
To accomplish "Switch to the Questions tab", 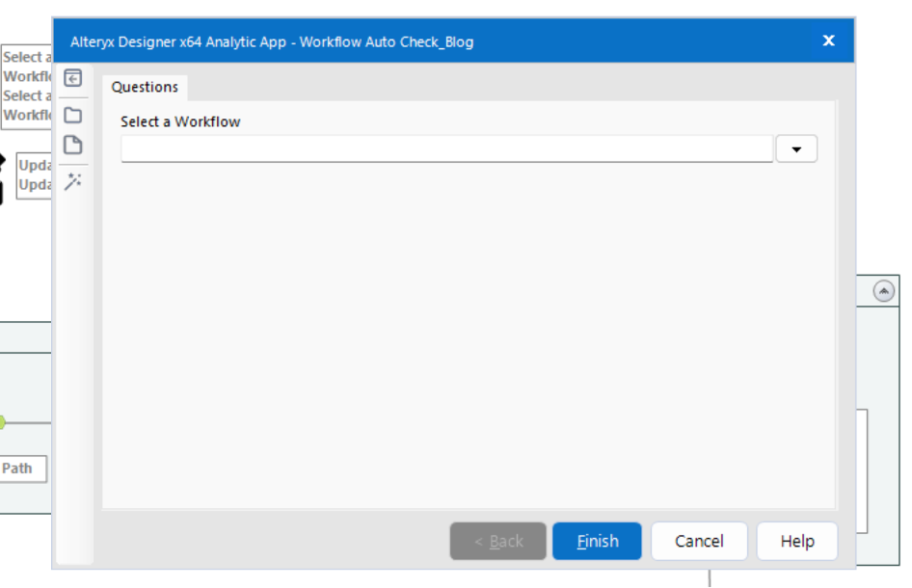I will (x=145, y=87).
